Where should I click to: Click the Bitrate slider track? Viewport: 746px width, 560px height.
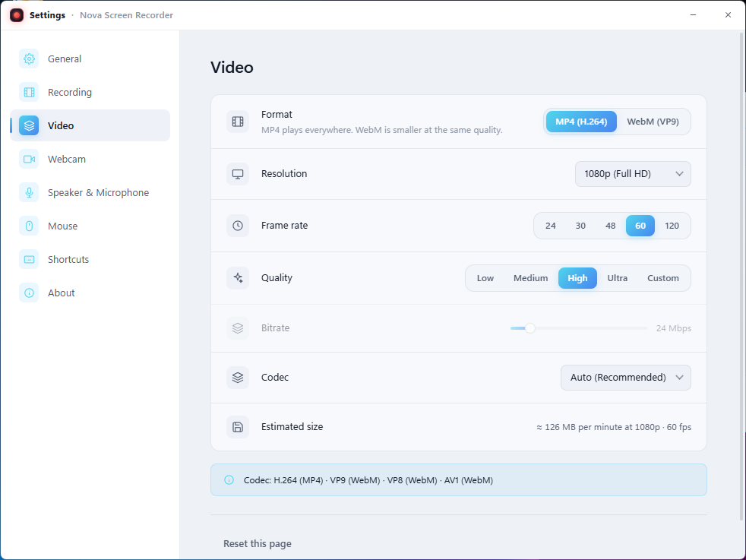click(579, 328)
